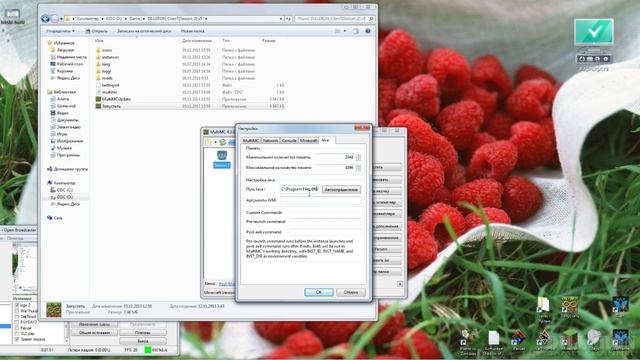Click the Explorer search box
The width and height of the screenshot is (640, 360).
click(334, 19)
